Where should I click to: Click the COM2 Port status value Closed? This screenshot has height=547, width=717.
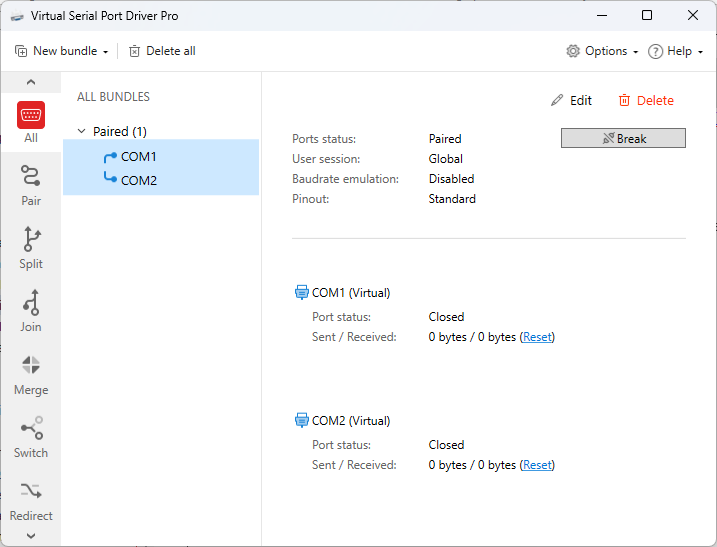coord(446,445)
